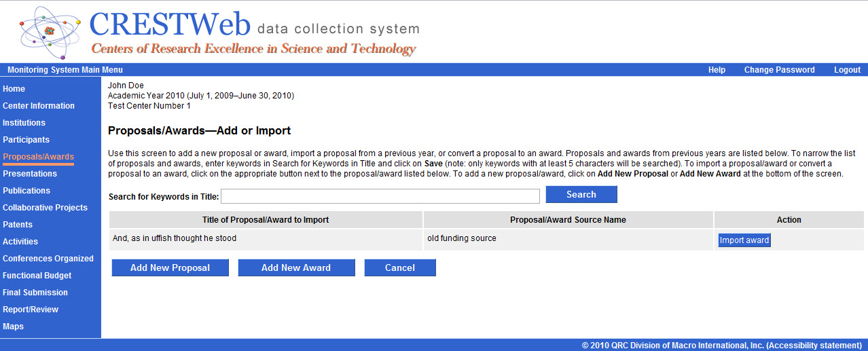Select Activities in the sidebar
This screenshot has height=351, width=868.
coord(20,242)
